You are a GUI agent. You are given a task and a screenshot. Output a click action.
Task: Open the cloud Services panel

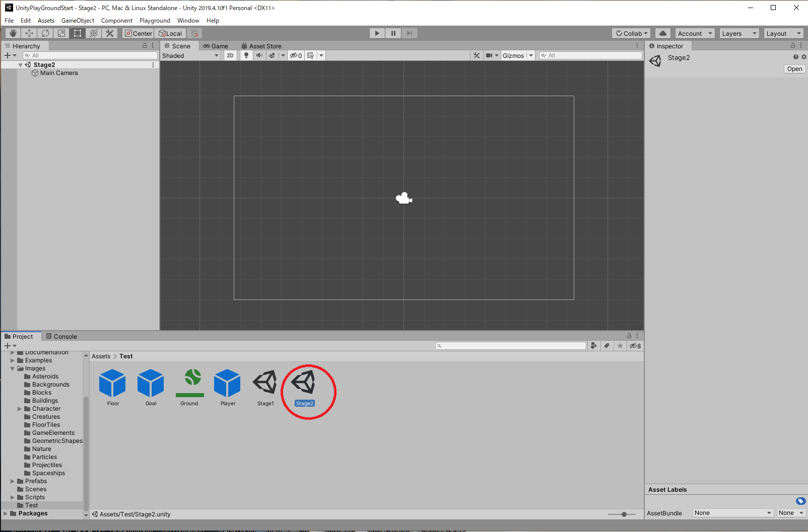click(x=663, y=33)
